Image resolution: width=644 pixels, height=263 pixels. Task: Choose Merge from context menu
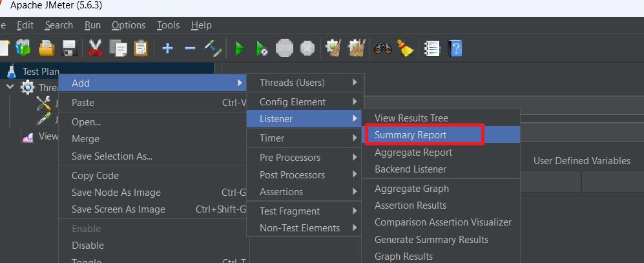[x=152, y=139]
